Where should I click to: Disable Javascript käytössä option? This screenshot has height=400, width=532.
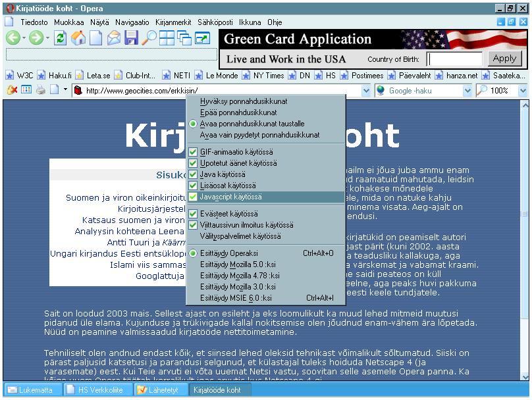coord(266,197)
